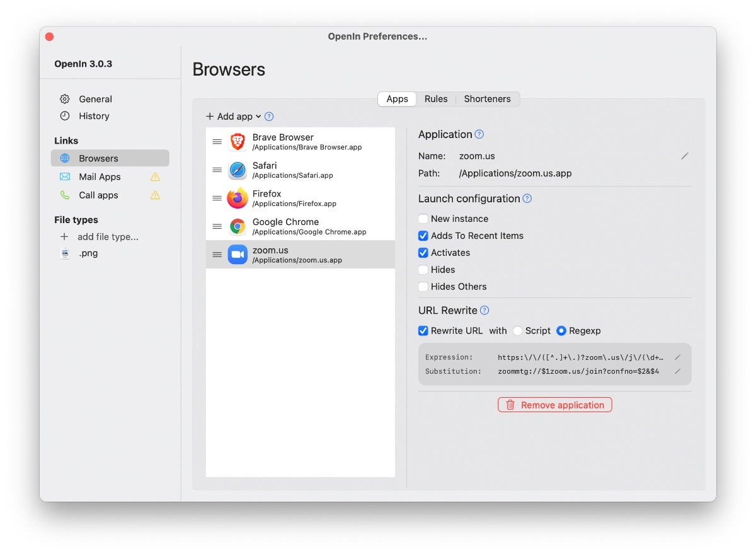The width and height of the screenshot is (756, 554).
Task: Edit the Expression pencil icon
Action: coord(678,357)
